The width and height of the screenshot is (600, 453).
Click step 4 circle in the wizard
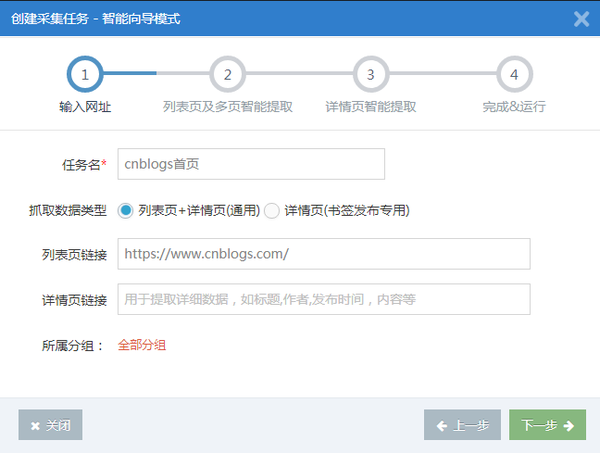(x=514, y=74)
